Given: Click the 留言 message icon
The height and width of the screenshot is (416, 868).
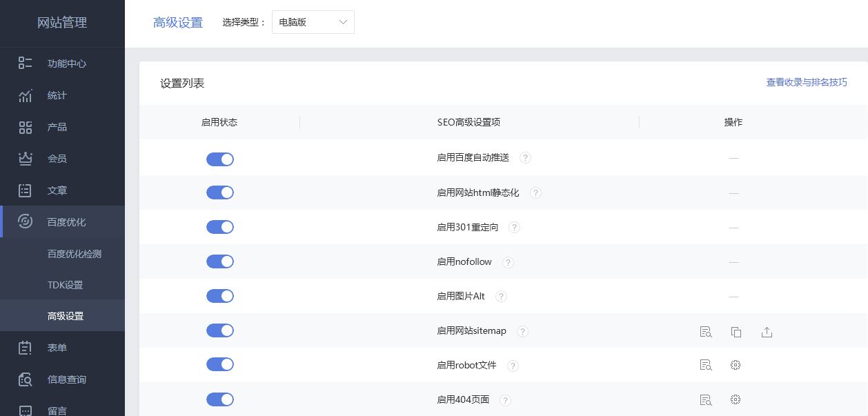Looking at the screenshot, I should [x=26, y=410].
